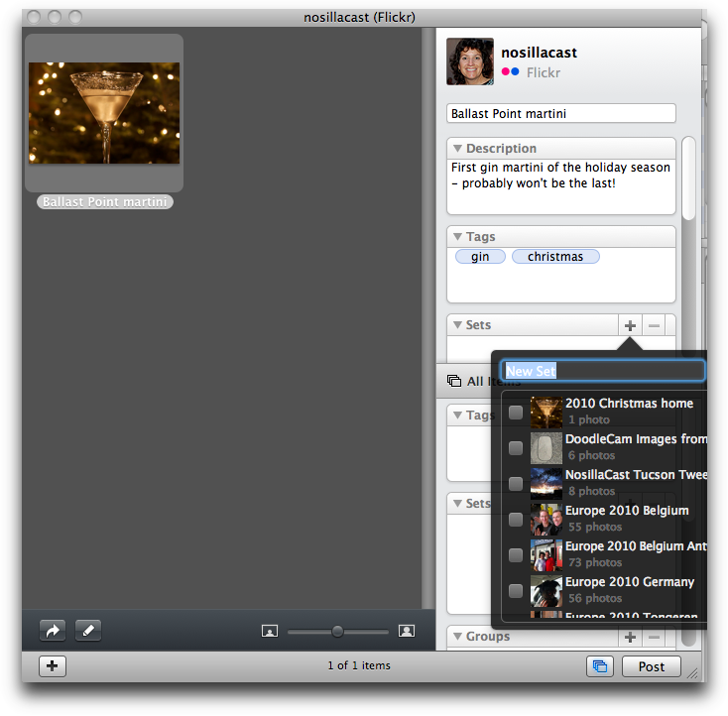Click the plus button in Sets header

pos(630,325)
